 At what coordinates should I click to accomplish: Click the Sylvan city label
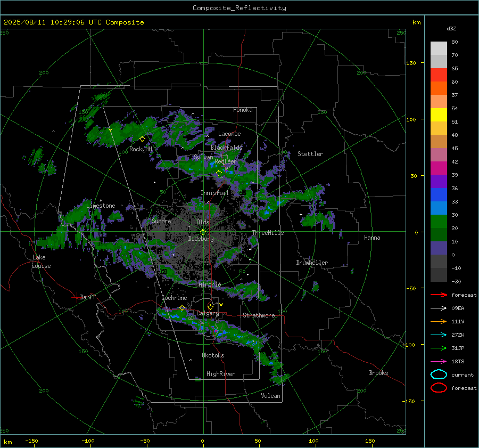coord(203,157)
